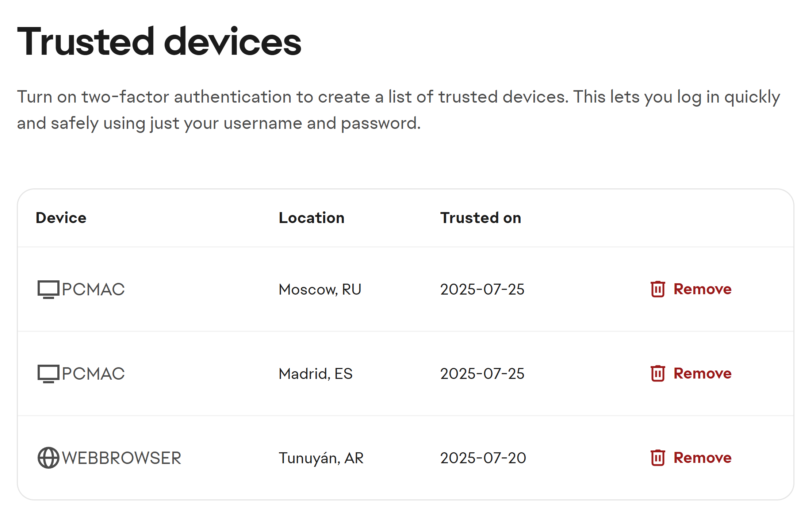Click the monitor icon in the Madrid row
The width and height of the screenshot is (812, 522).
48,374
